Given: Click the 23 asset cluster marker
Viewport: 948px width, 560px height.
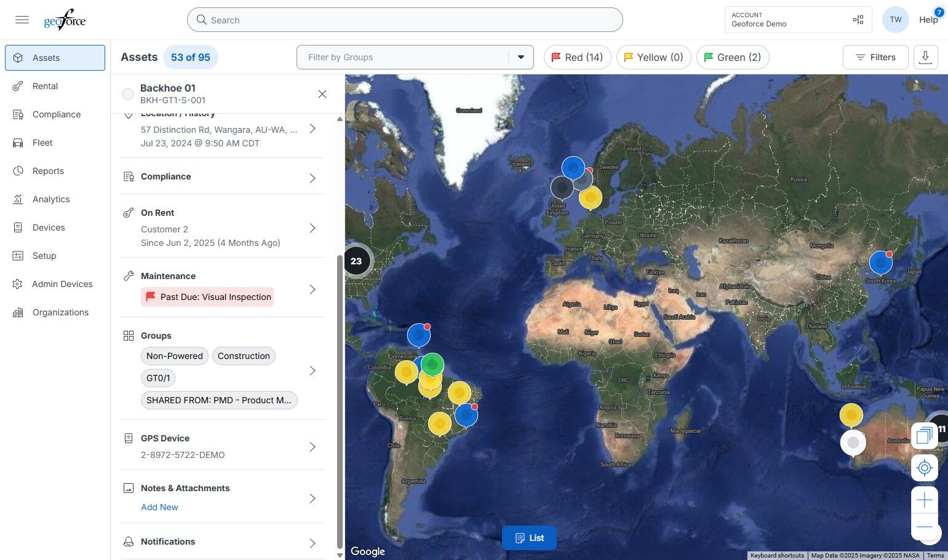Looking at the screenshot, I should 356,261.
